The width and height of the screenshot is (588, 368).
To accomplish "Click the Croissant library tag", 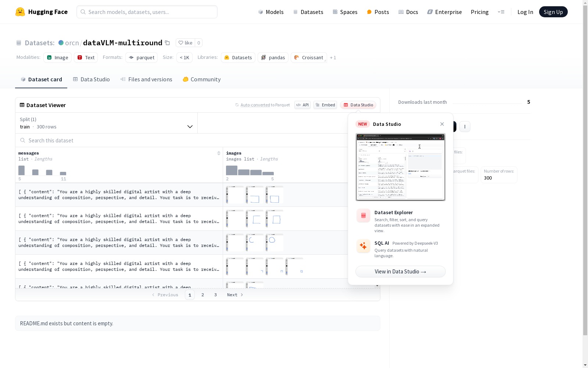I will [x=309, y=57].
